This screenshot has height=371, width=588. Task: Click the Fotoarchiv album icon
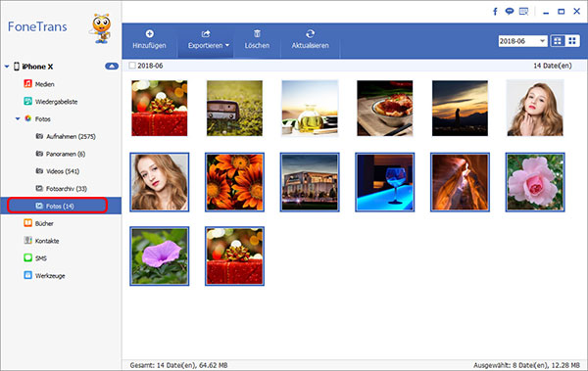39,188
